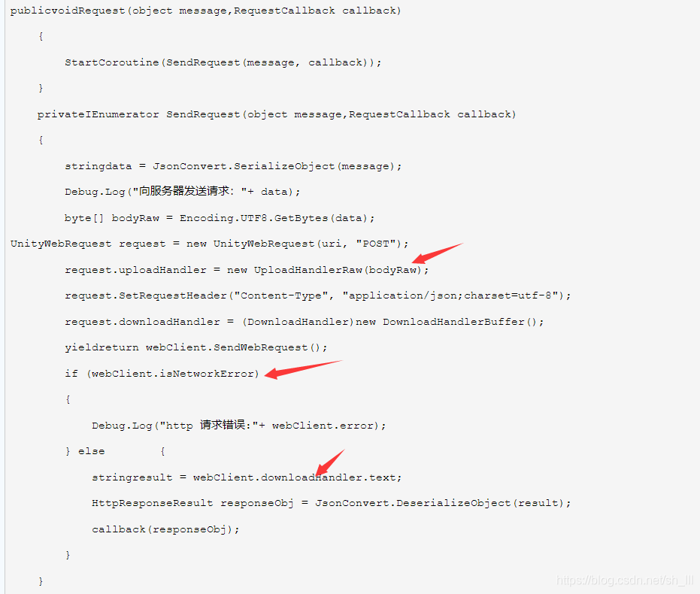
Task: Click the red arrow next to isNetworkError
Action: (x=303, y=369)
